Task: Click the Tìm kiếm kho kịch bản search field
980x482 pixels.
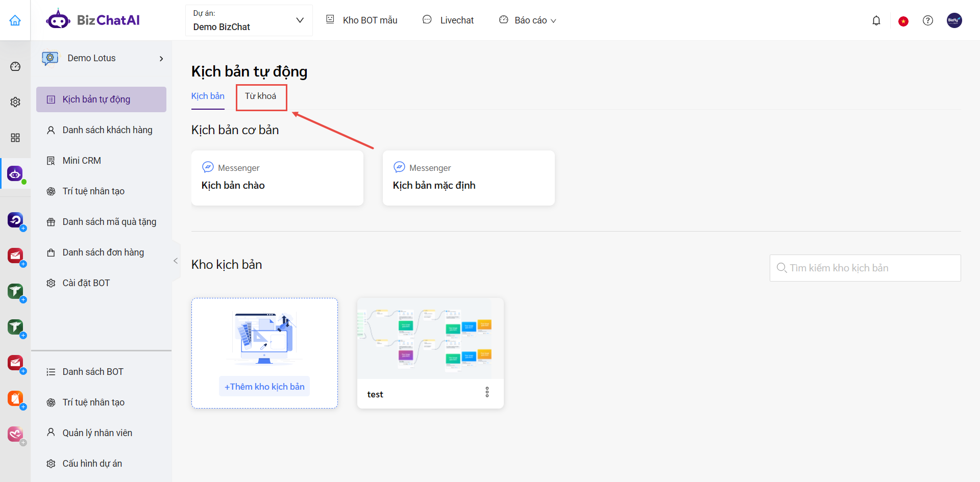Action: tap(865, 268)
